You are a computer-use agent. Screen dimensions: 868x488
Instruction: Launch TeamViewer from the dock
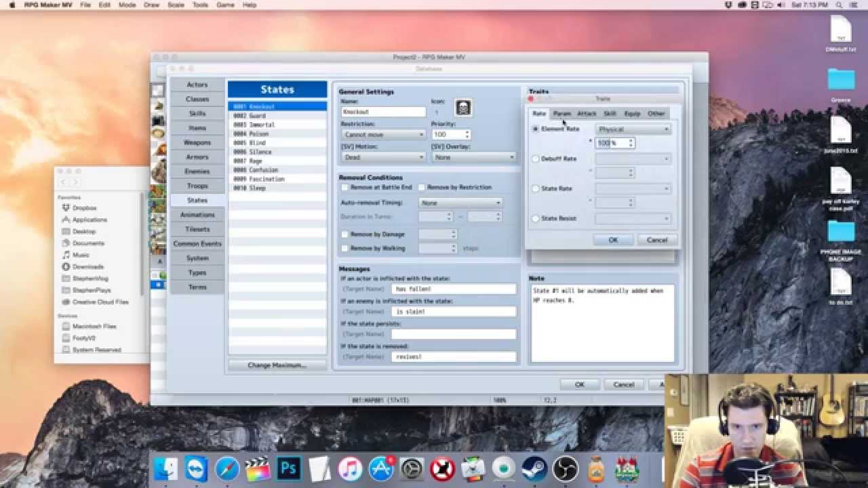tap(196, 469)
